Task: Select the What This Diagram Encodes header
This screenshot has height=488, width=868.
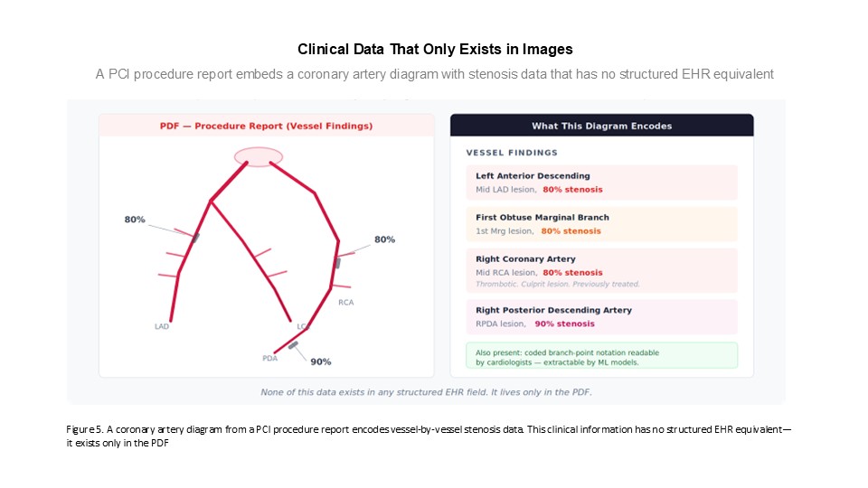Action: tap(601, 126)
